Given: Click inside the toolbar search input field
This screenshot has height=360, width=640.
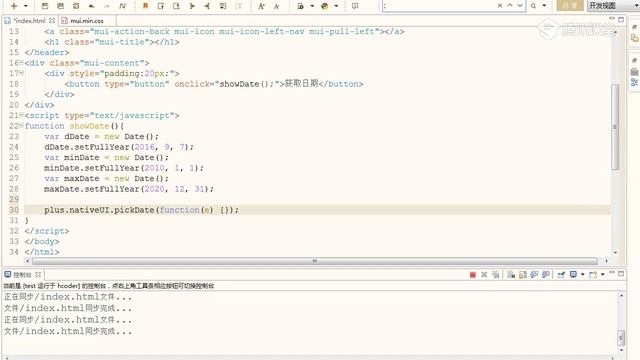Looking at the screenshot, I should pos(439,6).
